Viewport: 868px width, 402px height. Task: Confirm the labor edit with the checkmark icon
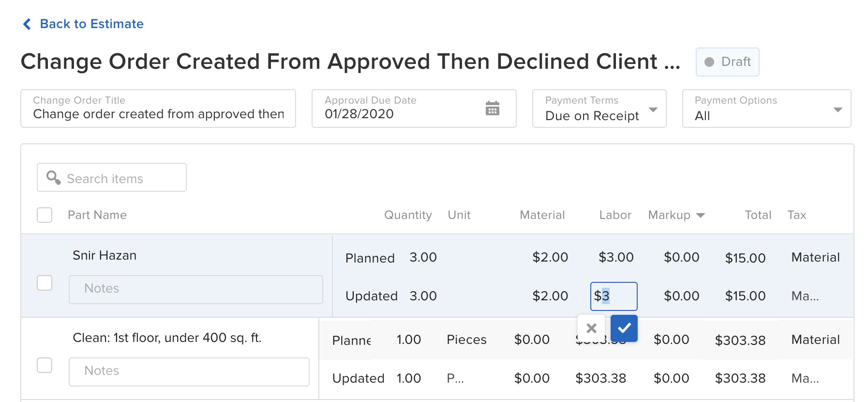pos(624,328)
